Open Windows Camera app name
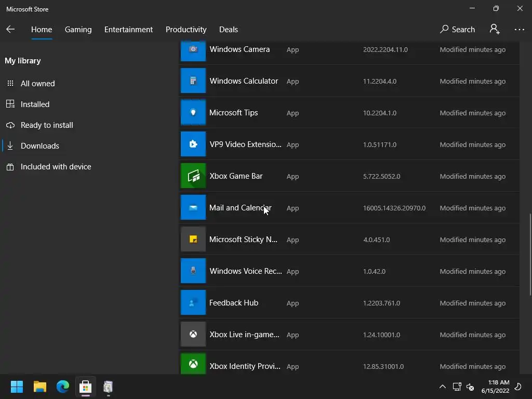532x399 pixels. (x=240, y=49)
